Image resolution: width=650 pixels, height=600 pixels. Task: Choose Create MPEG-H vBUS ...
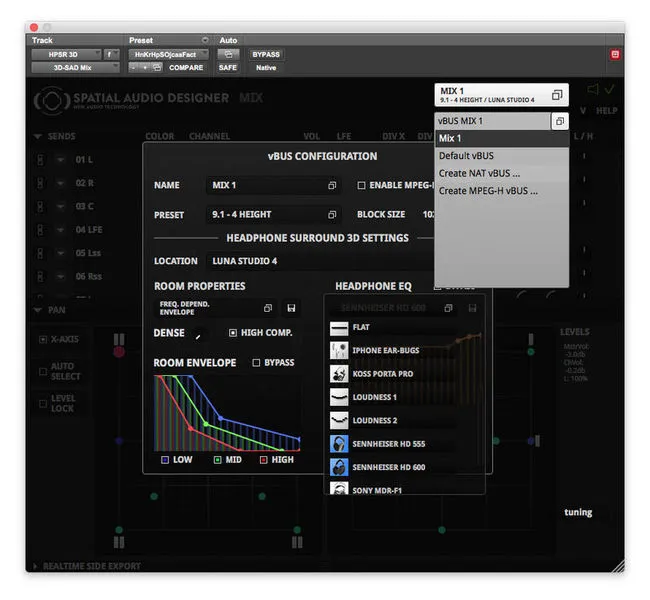(x=502, y=191)
